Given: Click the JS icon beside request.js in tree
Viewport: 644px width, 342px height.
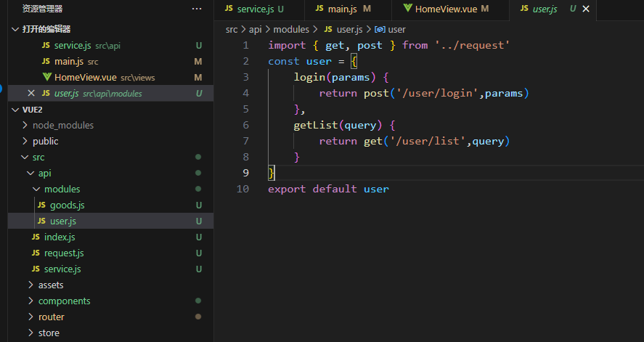Looking at the screenshot, I should pos(36,253).
